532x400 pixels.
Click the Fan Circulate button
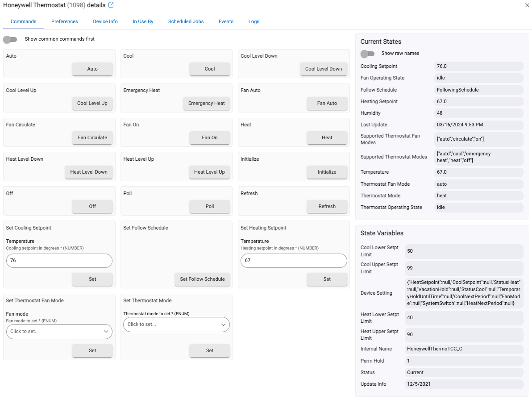tap(92, 137)
